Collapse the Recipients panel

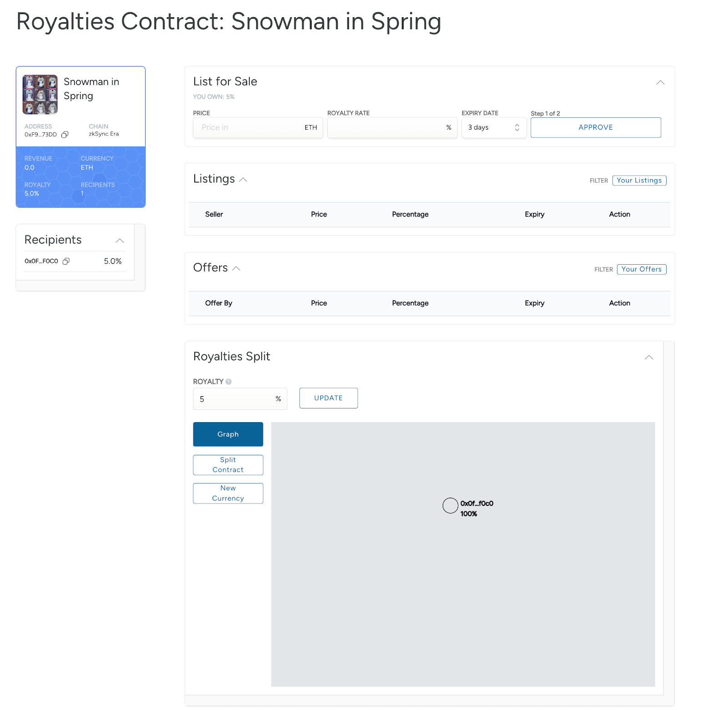(120, 241)
